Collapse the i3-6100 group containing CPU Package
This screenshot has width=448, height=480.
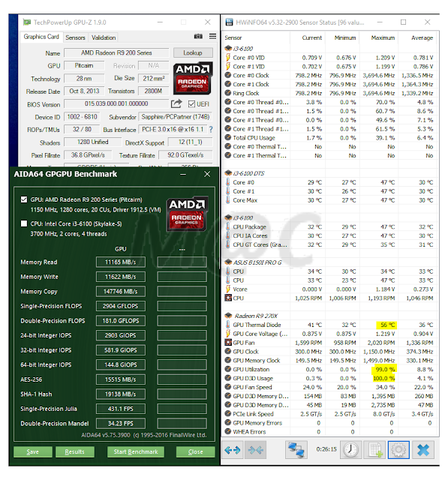pyautogui.click(x=228, y=217)
